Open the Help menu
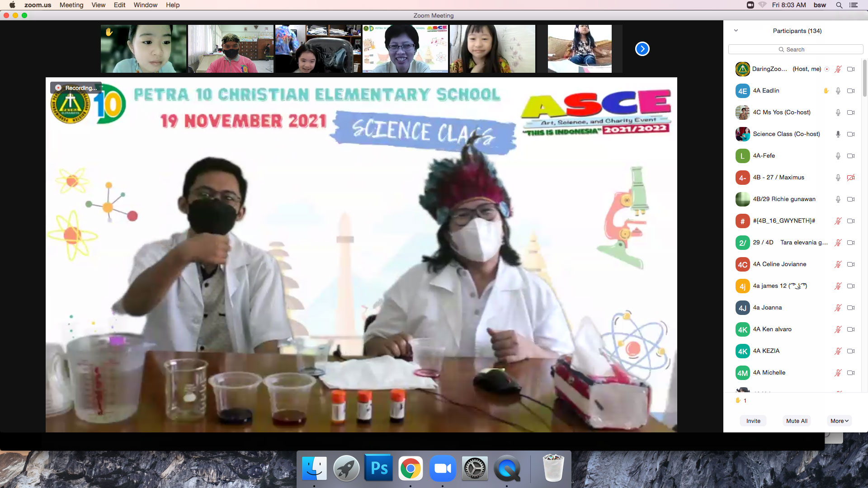 coord(173,5)
